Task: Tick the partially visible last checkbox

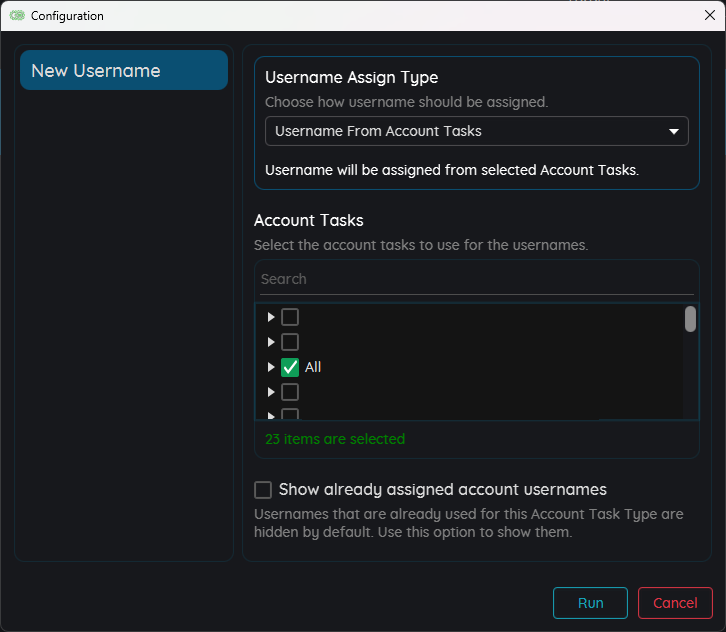Action: pyautogui.click(x=290, y=414)
